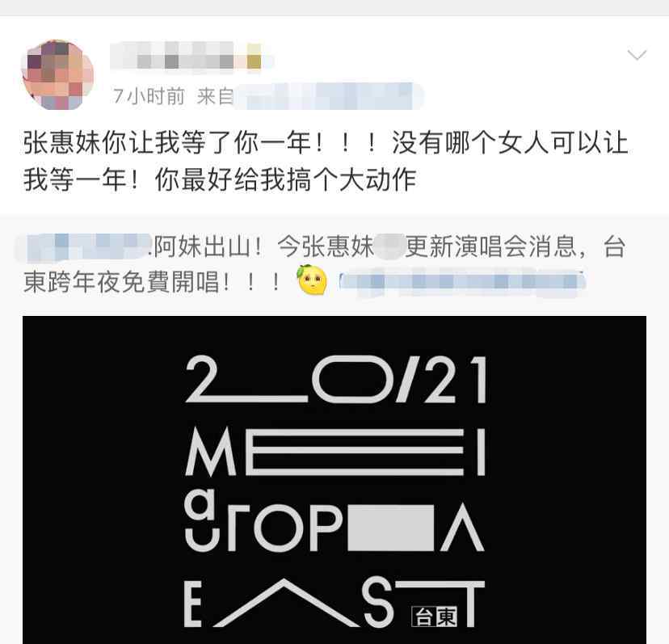
Task: Open the blurred source link after "来自"
Action: click(x=329, y=96)
